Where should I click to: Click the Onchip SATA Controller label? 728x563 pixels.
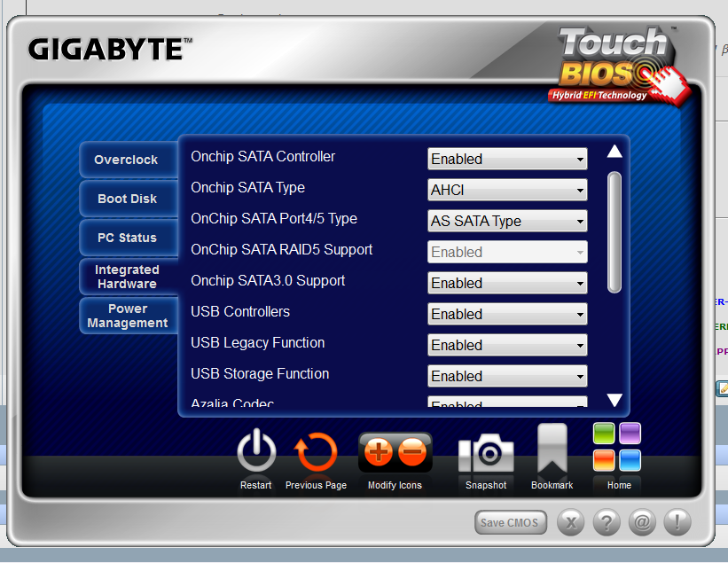[262, 157]
